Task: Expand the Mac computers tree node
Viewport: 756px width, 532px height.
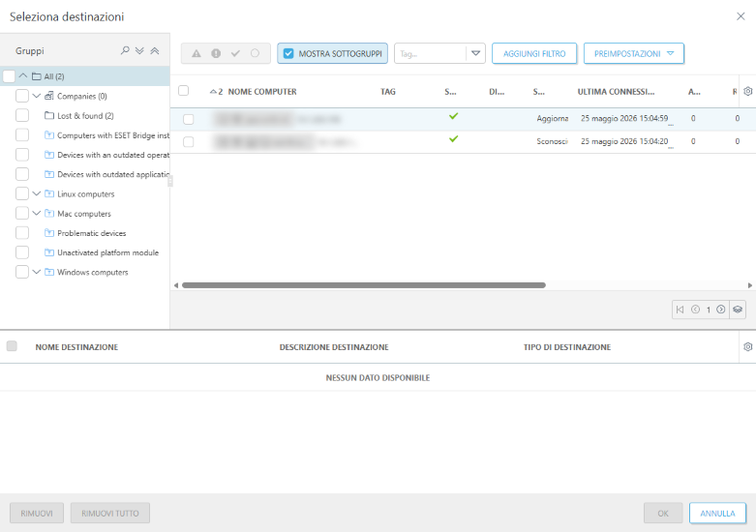Action: [37, 213]
